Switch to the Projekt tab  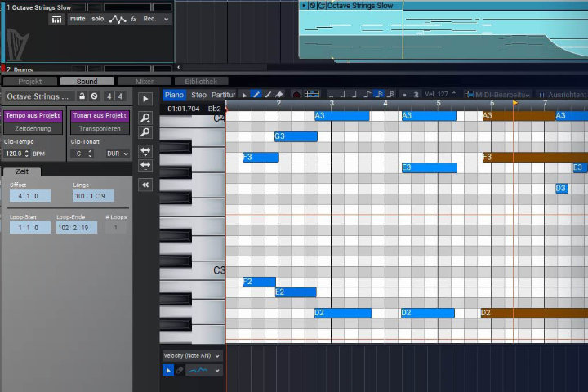click(30, 82)
